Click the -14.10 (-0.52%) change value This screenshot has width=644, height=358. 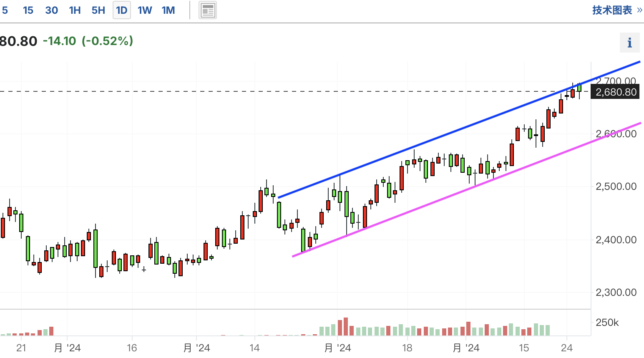click(x=88, y=41)
